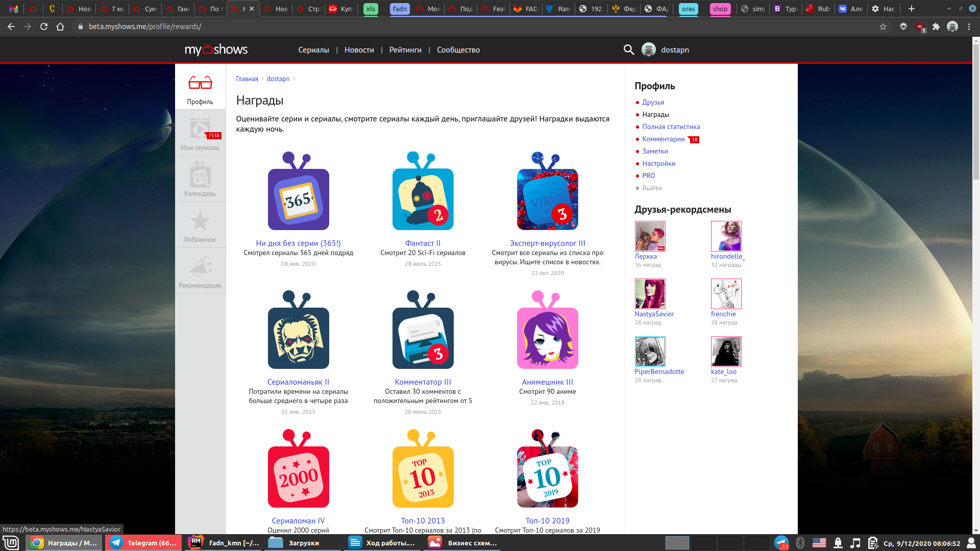Open Комментарии link with 38 badge

coord(664,139)
